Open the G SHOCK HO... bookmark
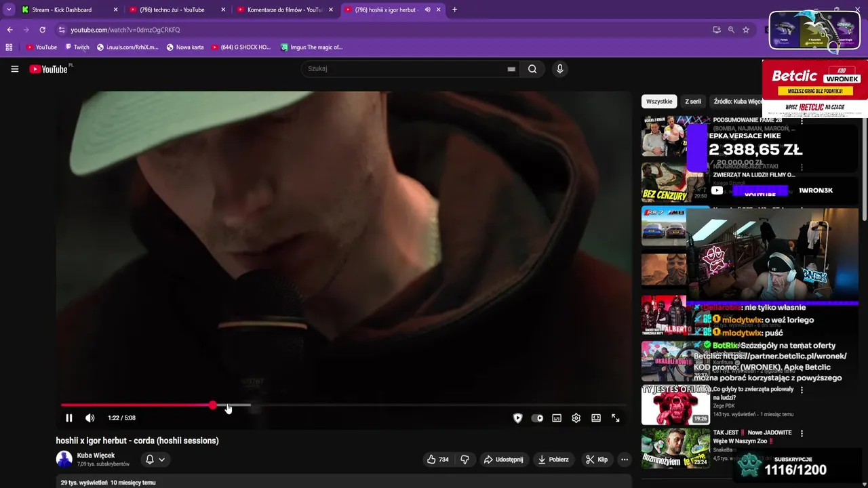Viewport: 868px width, 488px height. [241, 47]
